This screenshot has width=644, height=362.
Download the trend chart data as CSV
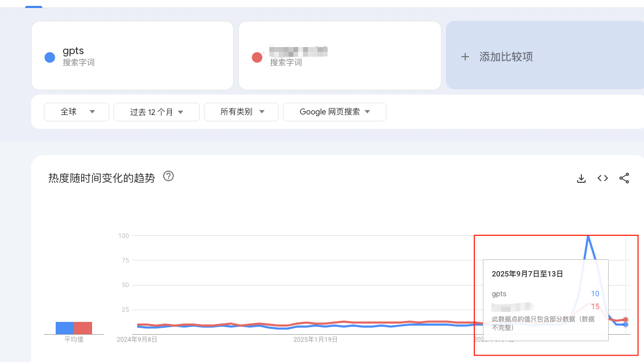click(x=581, y=178)
